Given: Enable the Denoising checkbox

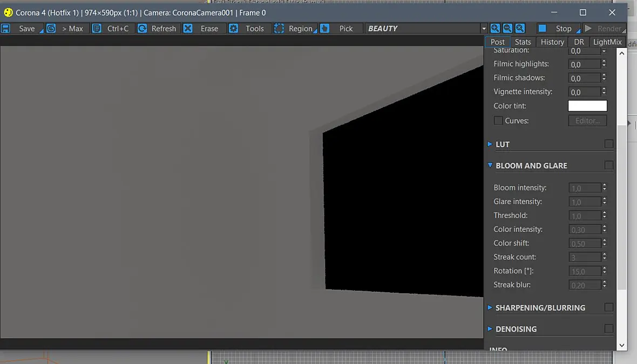Looking at the screenshot, I should click(x=608, y=328).
